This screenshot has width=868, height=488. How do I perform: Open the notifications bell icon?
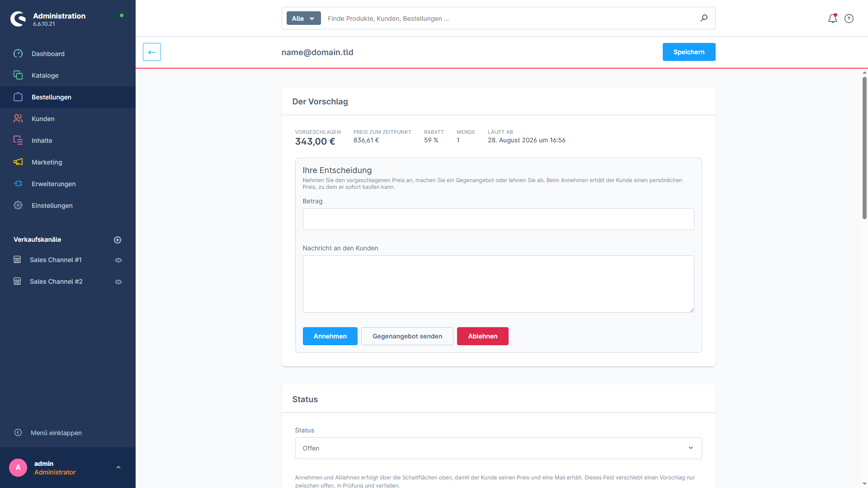(x=832, y=19)
